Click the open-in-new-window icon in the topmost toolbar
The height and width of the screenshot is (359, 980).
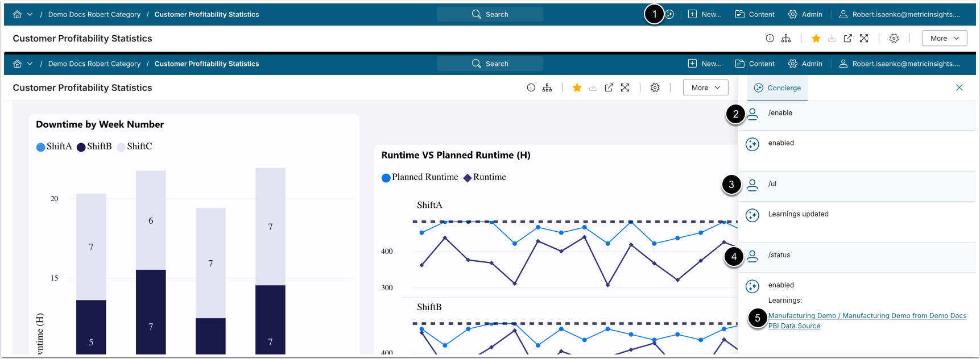[847, 39]
